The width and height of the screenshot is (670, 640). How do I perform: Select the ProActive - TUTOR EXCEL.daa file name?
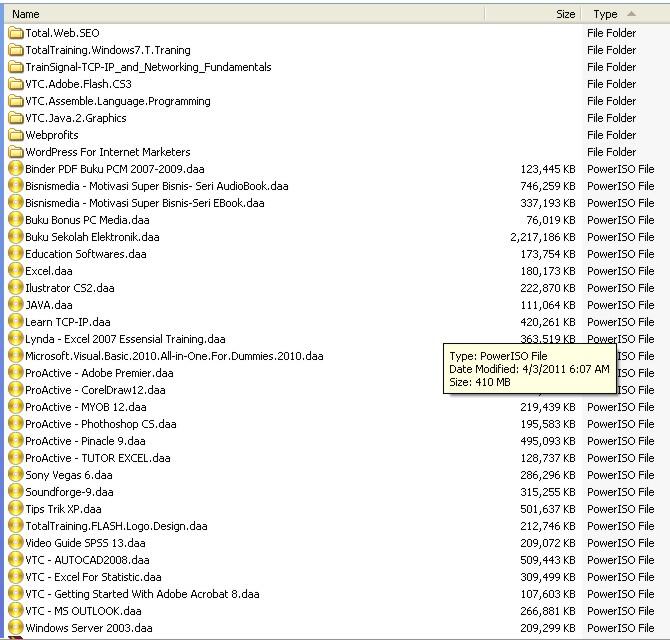click(98, 458)
